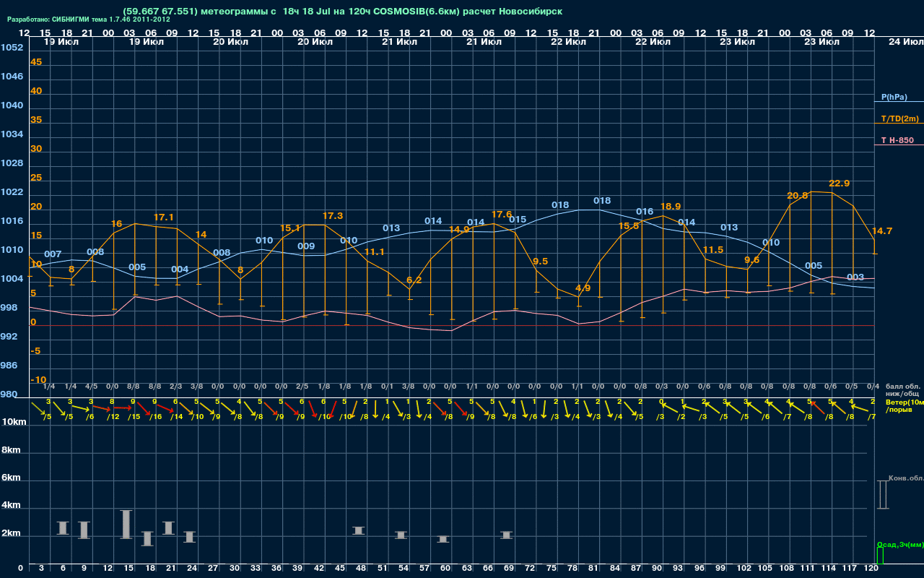Click the -10 temperature axis value
This screenshot has height=578, width=924.
(39, 379)
